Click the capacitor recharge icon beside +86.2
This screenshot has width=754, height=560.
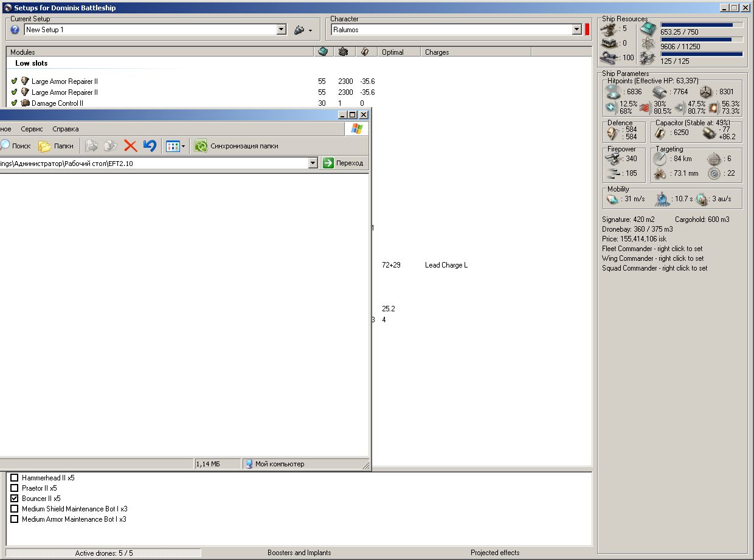(x=709, y=133)
